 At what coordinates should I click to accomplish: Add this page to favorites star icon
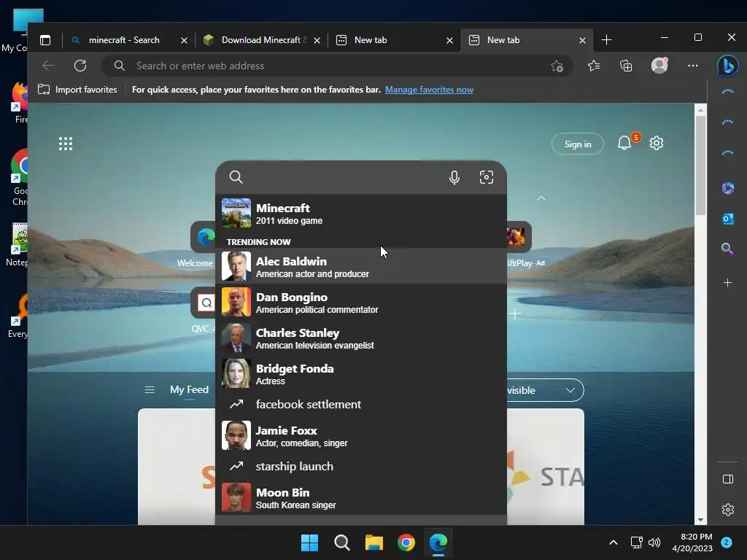pos(557,66)
